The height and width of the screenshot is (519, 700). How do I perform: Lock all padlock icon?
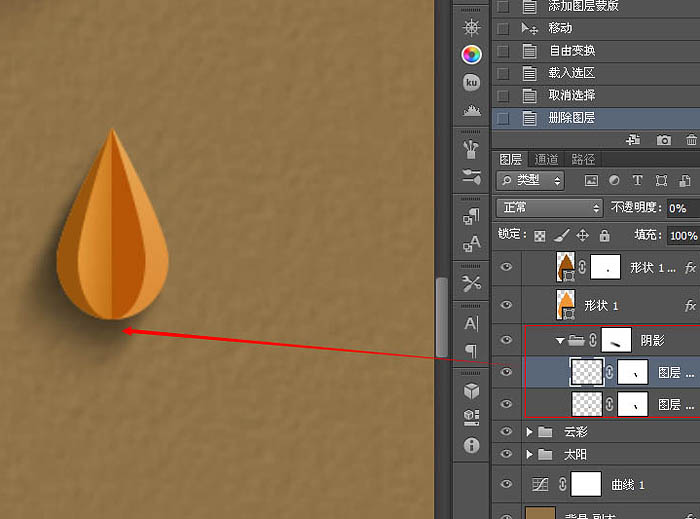(x=604, y=235)
